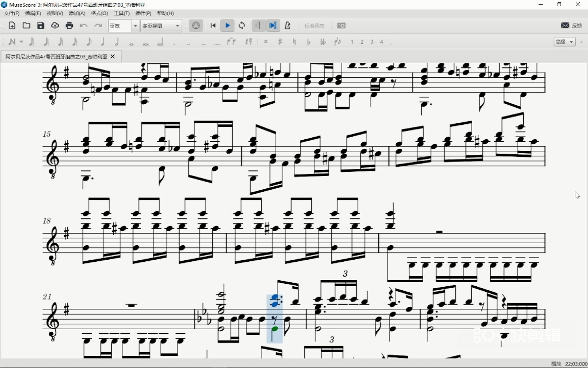
Task: Click the 反馈 feedback button
Action: 572,26
